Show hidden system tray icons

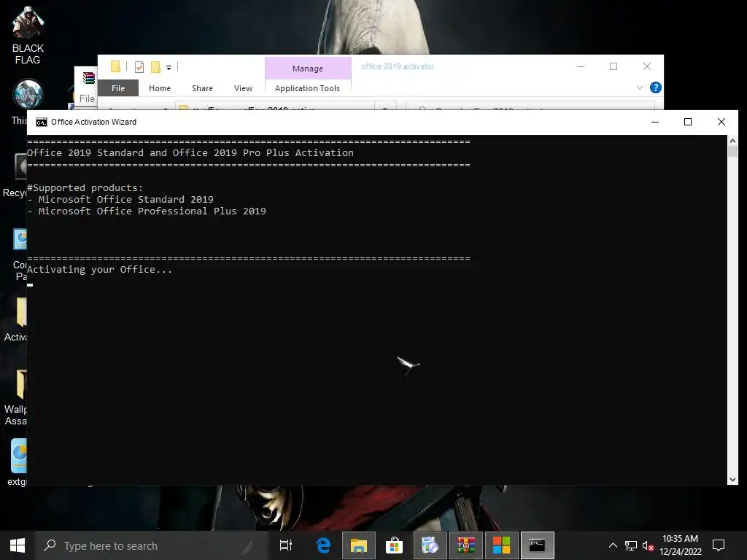coord(613,545)
